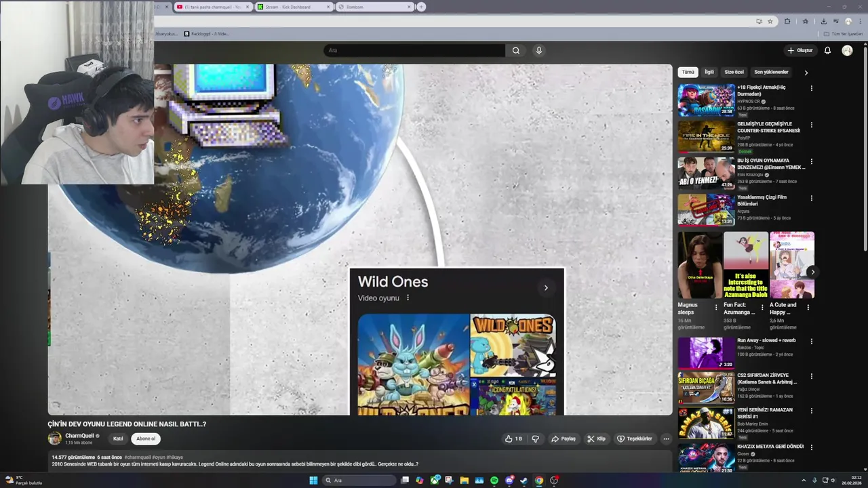
Task: Click the YouTube search magnifier button
Action: click(x=516, y=50)
